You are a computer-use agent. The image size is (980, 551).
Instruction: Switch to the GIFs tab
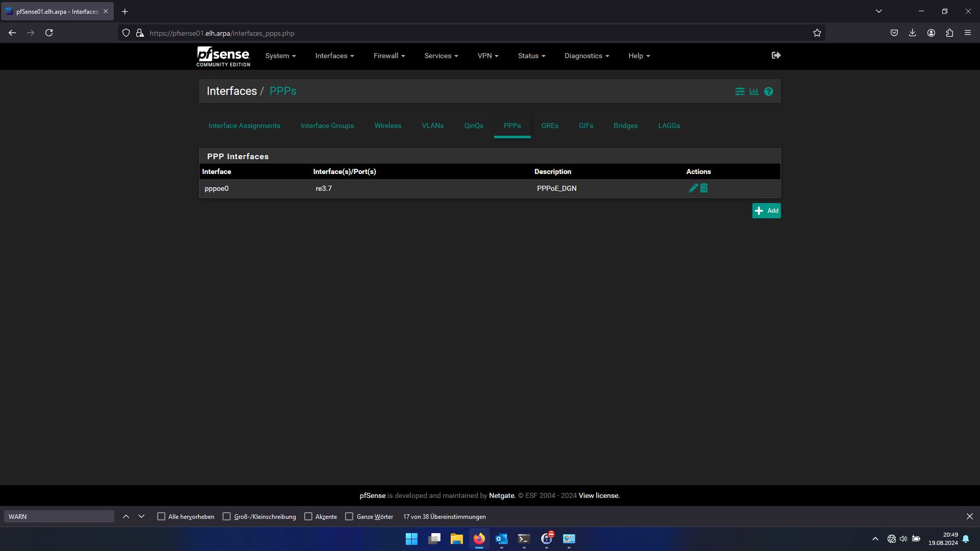click(x=586, y=126)
